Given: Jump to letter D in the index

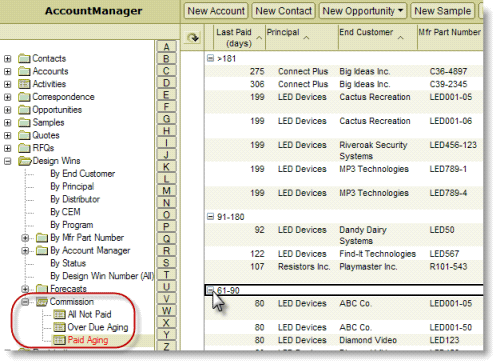Looking at the screenshot, I should click(x=166, y=83).
